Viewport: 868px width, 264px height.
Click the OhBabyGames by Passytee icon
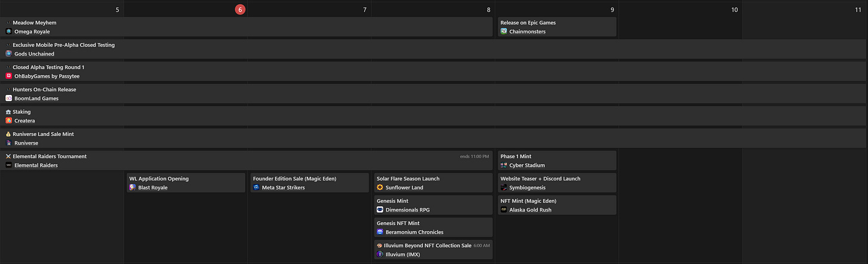(x=8, y=76)
